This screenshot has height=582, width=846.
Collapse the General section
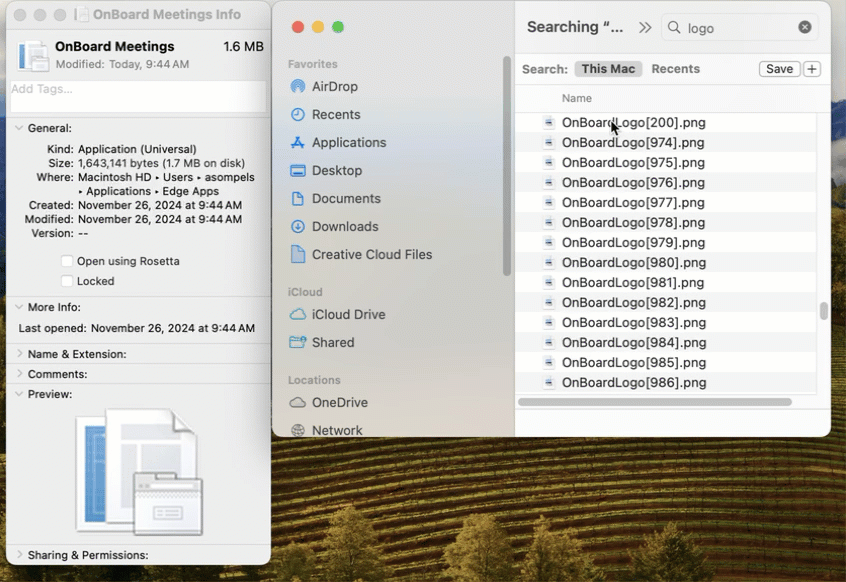point(19,128)
